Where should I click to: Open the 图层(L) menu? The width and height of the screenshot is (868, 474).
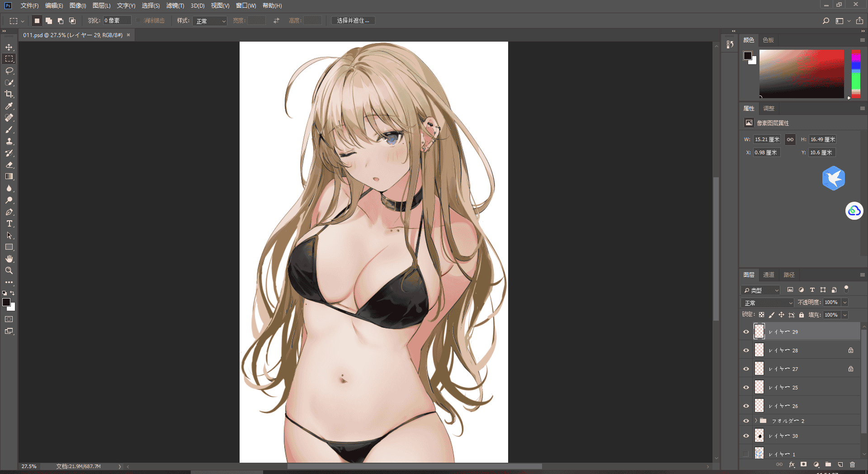coord(101,5)
